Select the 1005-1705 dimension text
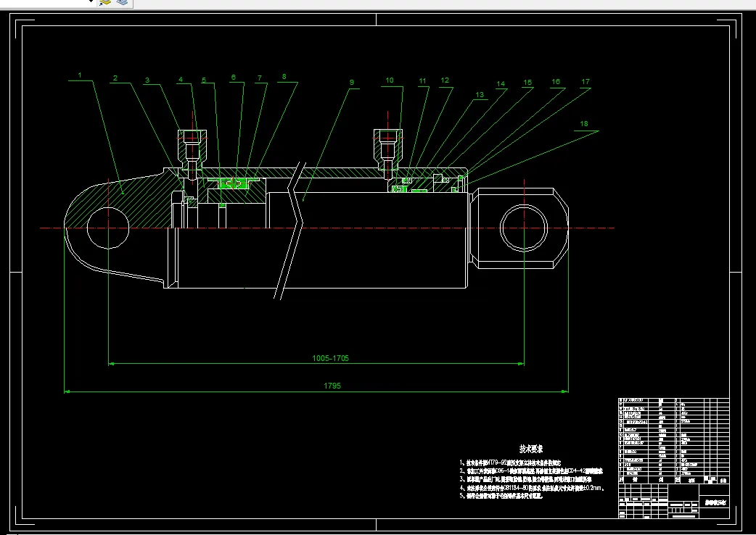This screenshot has height=535, width=756. tap(330, 358)
